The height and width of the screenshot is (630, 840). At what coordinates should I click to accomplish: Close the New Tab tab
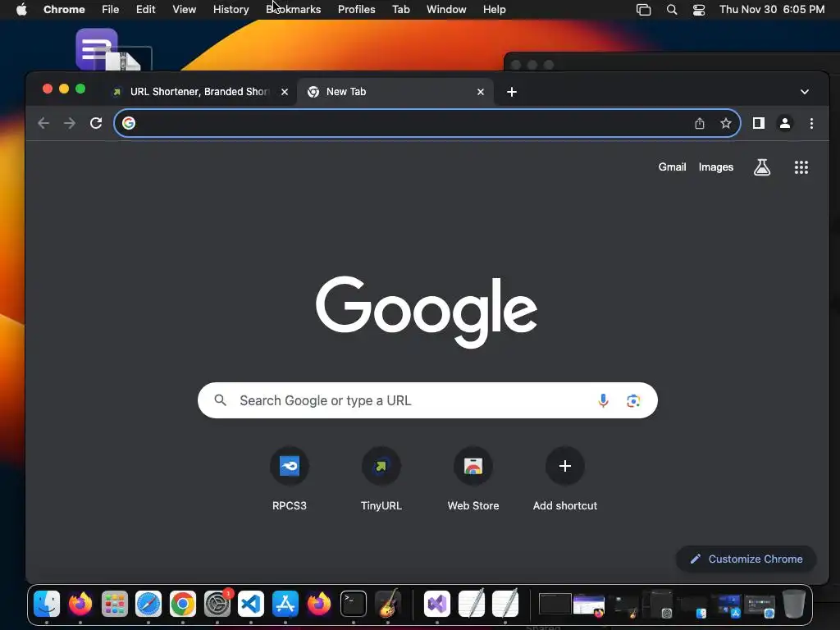[481, 92]
